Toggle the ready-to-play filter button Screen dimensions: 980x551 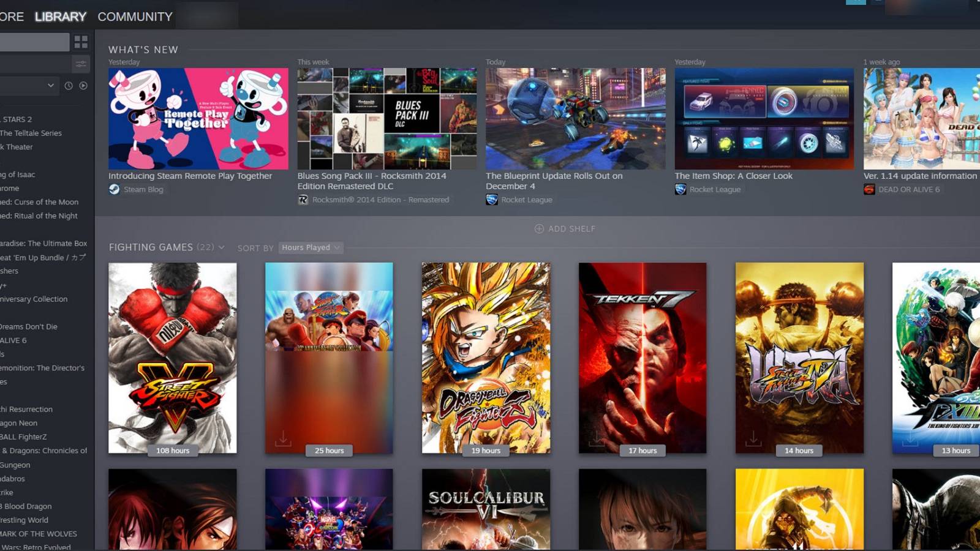click(83, 86)
